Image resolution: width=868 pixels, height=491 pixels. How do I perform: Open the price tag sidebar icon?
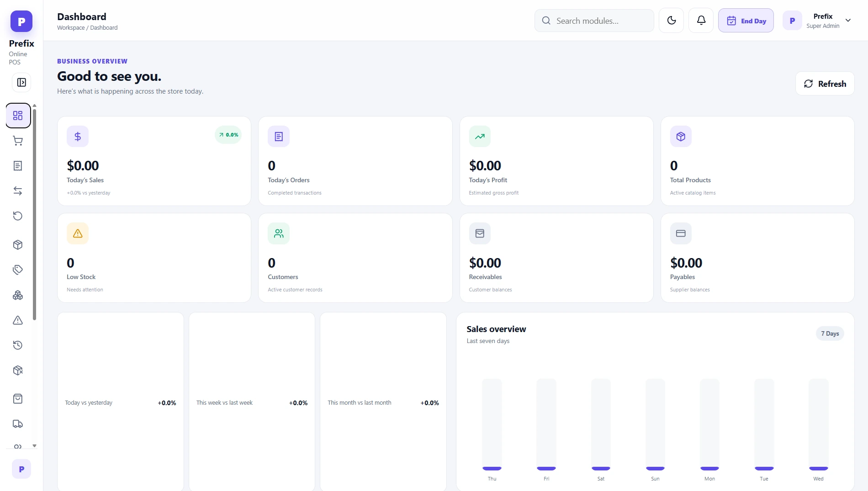pos(18,270)
